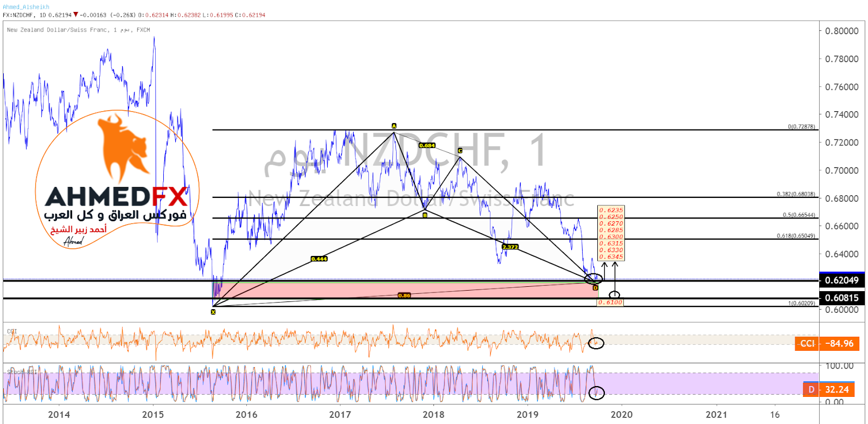Screen dimensions: 868x424
Task: Click the 2021 label on time axis
Action: coord(716,415)
